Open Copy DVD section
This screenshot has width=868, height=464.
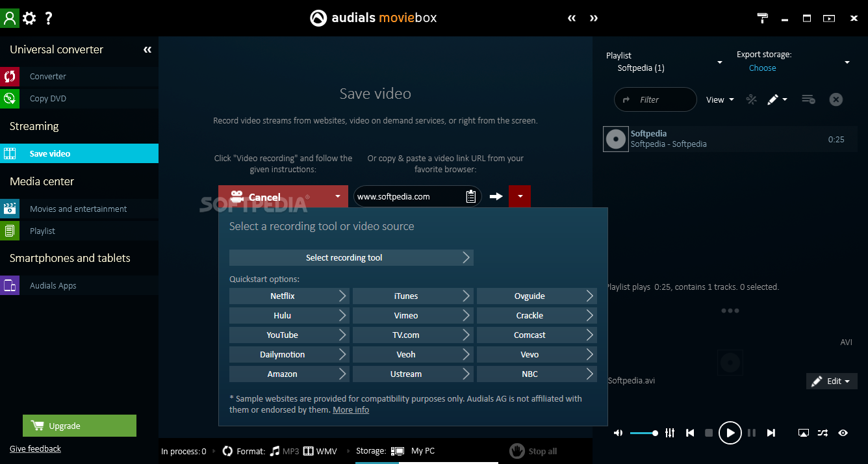[x=79, y=99]
